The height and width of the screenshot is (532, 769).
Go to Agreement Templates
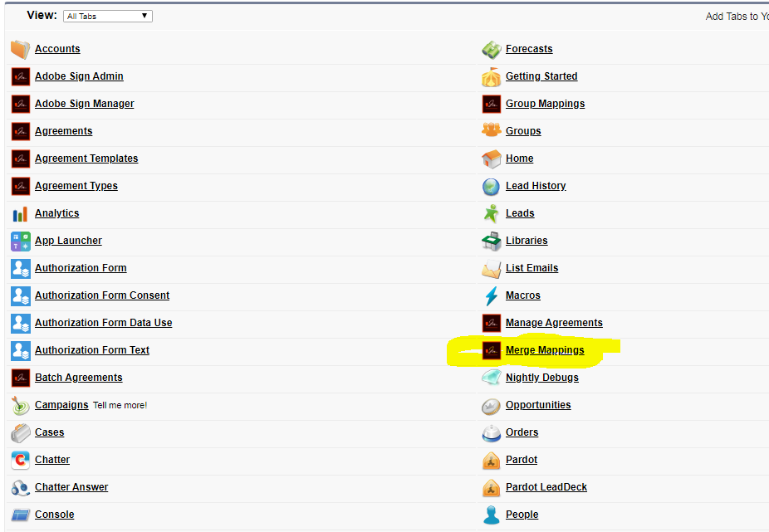86,159
